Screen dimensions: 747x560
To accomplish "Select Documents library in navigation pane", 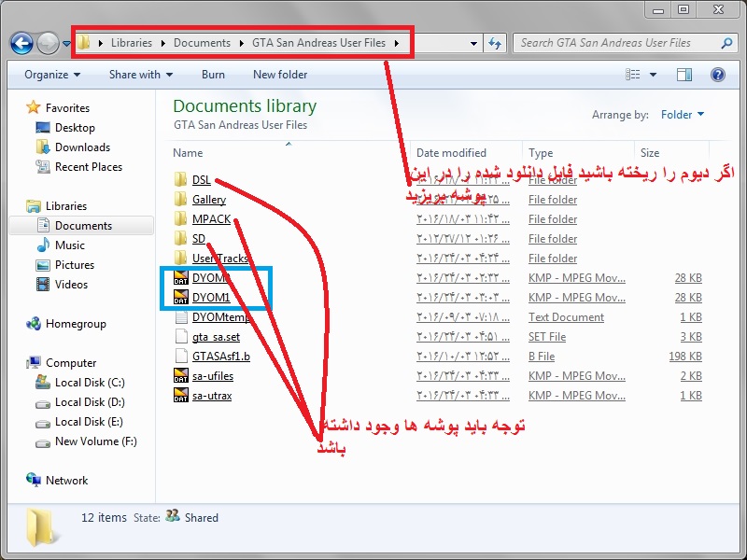I will click(81, 225).
